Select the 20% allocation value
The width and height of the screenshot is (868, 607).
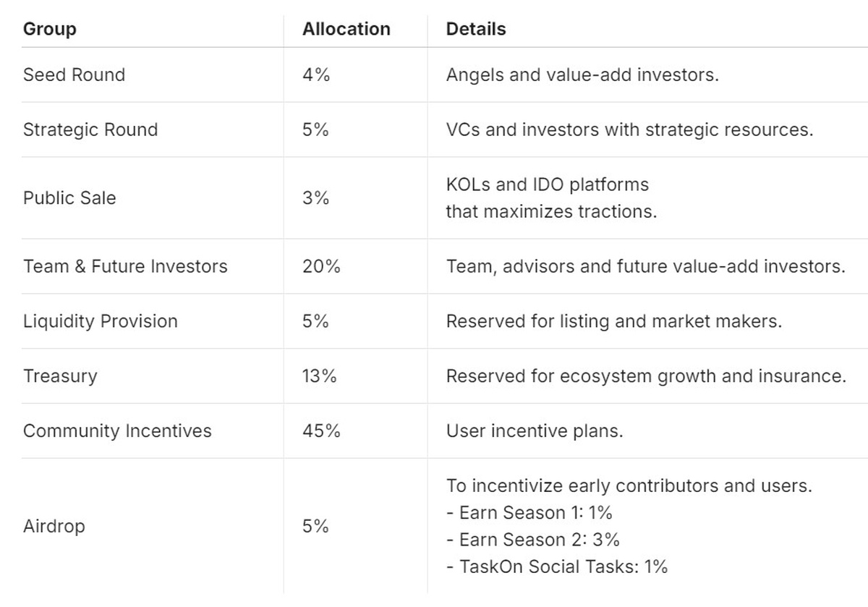321,266
